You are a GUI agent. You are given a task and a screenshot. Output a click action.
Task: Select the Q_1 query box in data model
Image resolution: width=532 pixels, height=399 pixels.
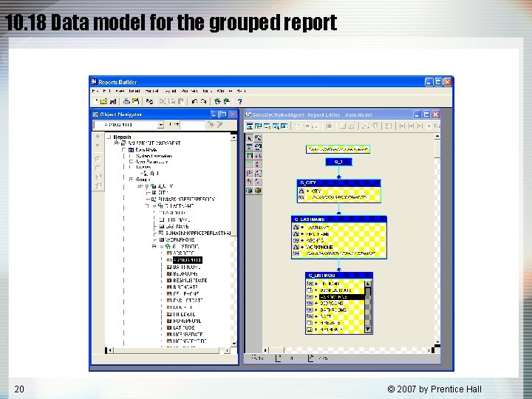[338, 162]
